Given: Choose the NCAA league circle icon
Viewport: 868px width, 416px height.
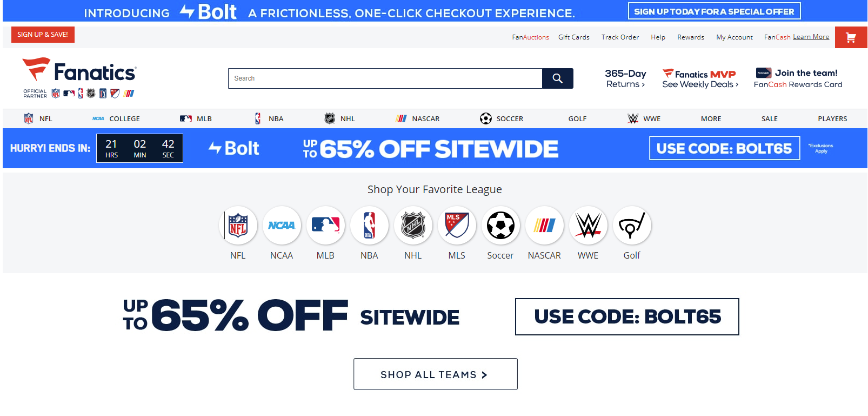Looking at the screenshot, I should click(282, 226).
